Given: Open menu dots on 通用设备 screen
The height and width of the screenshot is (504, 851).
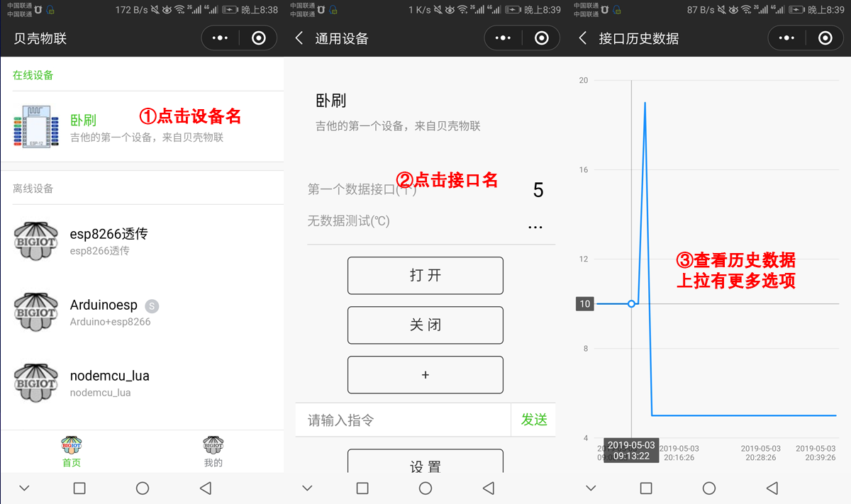Looking at the screenshot, I should [503, 38].
